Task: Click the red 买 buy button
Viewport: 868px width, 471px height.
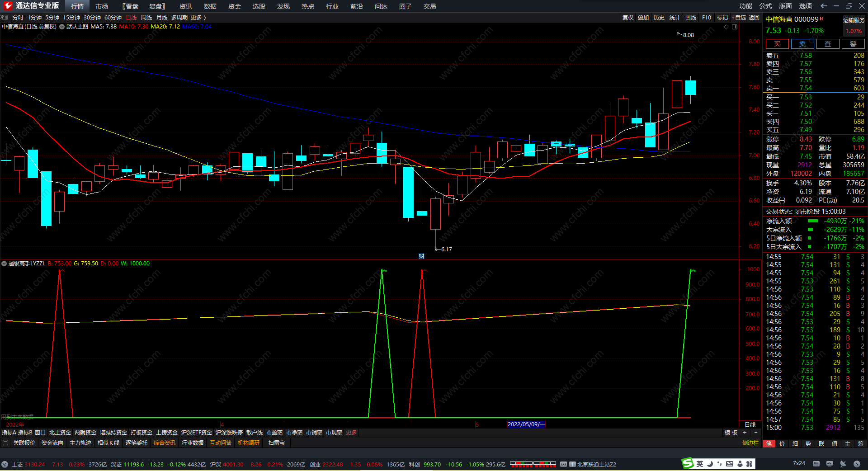Action: (x=777, y=44)
